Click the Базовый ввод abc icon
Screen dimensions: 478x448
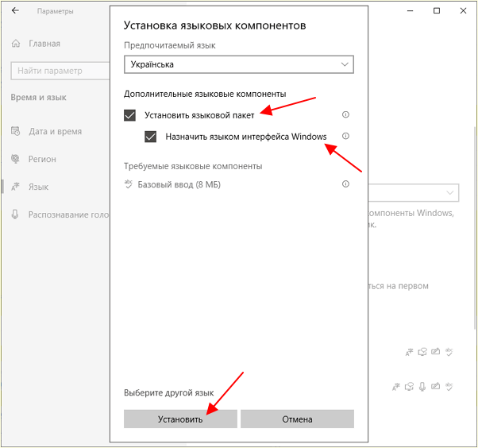pos(129,184)
